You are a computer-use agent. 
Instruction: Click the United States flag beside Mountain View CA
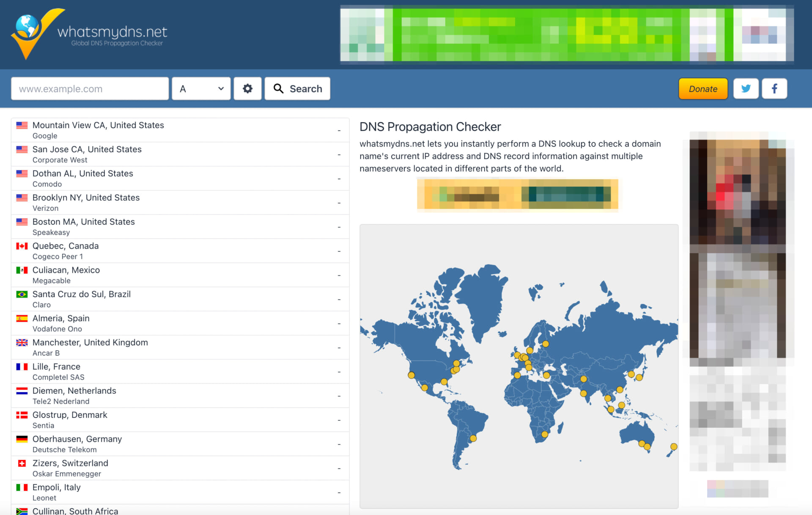(22, 125)
